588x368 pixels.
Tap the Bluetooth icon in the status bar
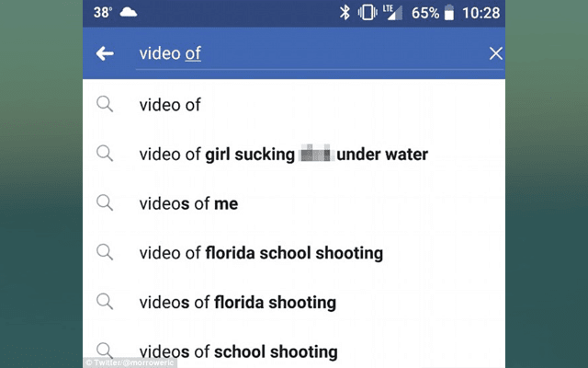click(x=345, y=13)
